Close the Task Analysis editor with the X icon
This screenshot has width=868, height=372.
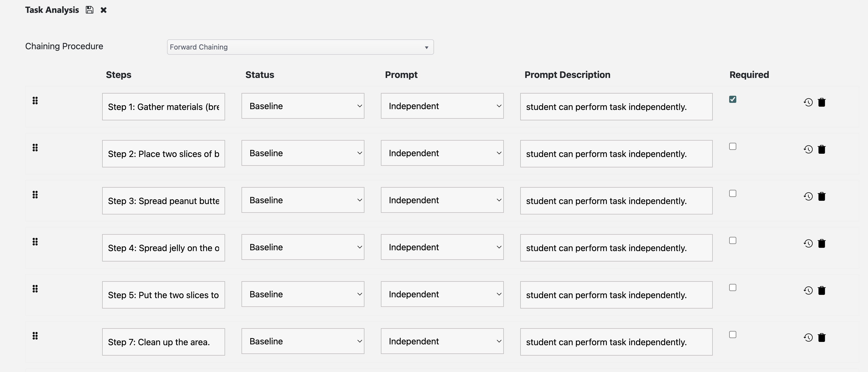pos(104,10)
